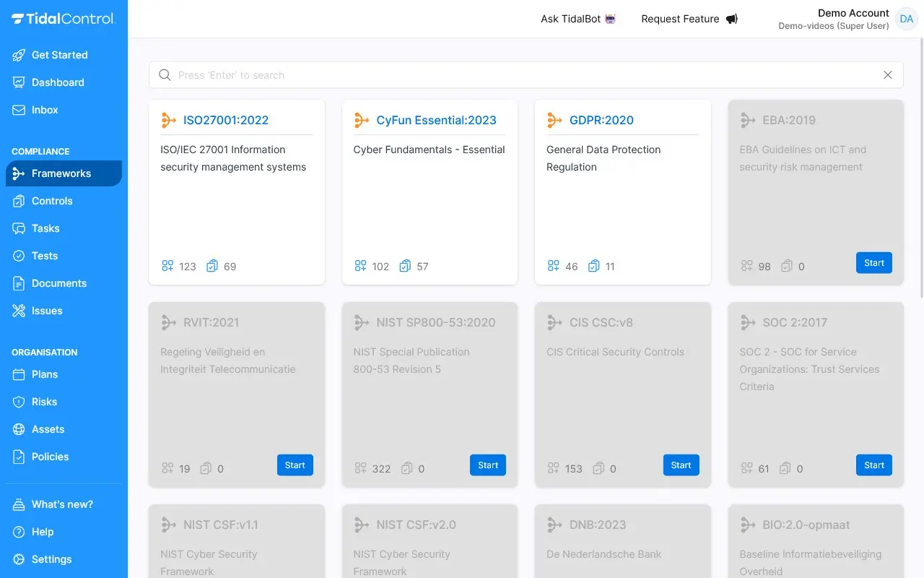The width and height of the screenshot is (924, 578).
Task: Click 'CIS Critical Security Controls' description
Action: coord(615,352)
